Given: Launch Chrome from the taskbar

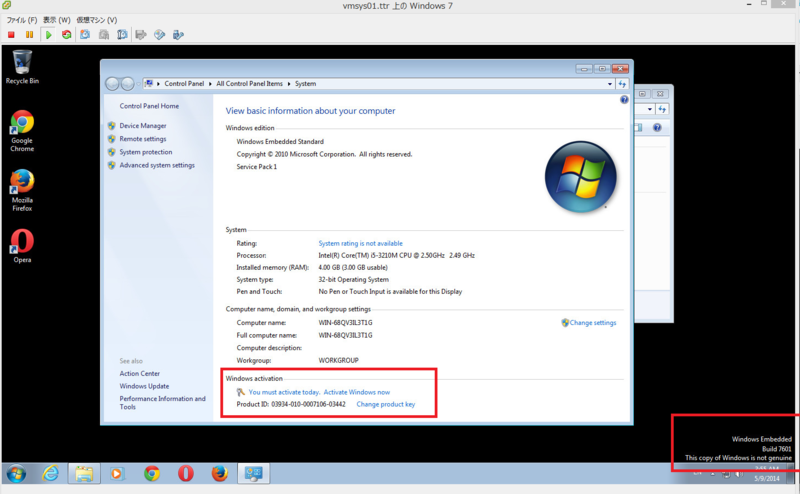Looking at the screenshot, I should tap(152, 474).
